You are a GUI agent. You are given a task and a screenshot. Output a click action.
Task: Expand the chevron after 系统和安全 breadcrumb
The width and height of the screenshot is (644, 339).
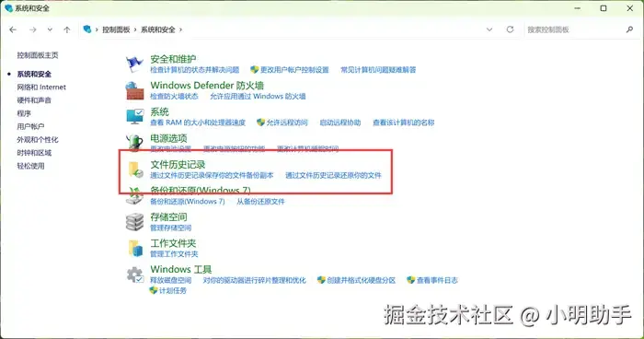point(180,29)
